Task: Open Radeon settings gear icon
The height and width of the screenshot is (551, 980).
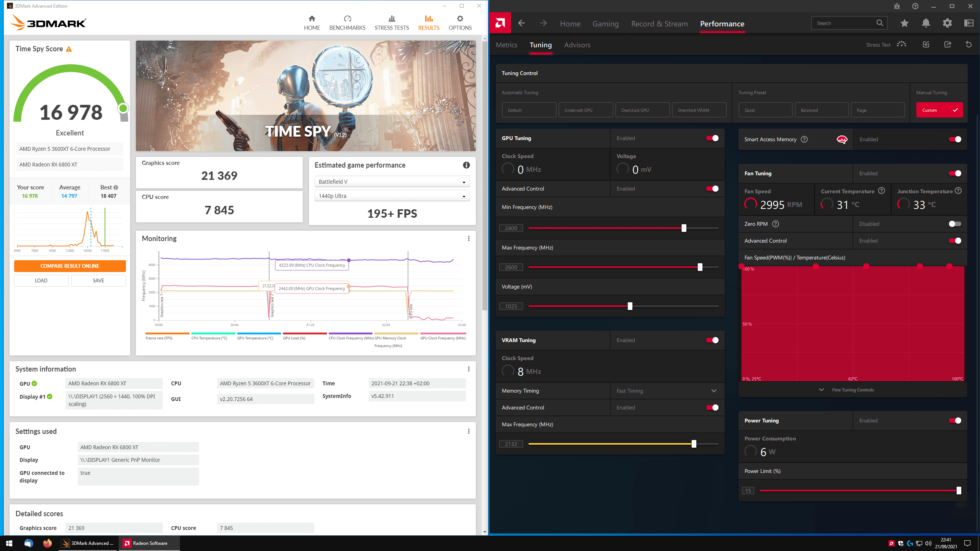Action: [947, 23]
